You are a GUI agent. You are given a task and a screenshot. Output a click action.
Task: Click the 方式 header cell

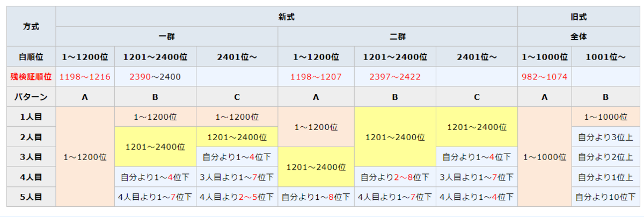[31, 26]
